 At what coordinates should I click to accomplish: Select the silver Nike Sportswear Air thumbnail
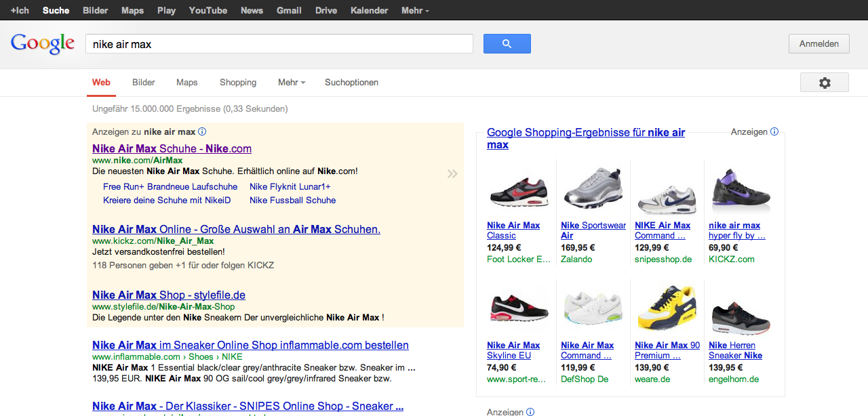tap(593, 190)
